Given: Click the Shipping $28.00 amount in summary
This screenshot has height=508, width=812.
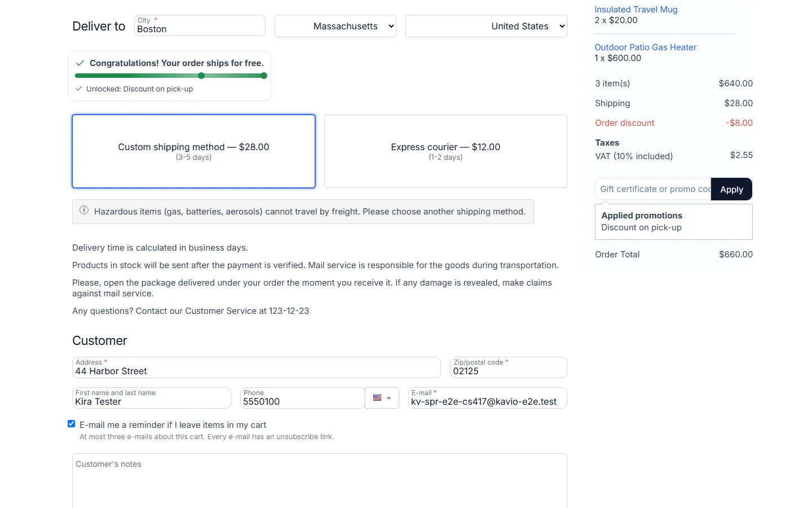Looking at the screenshot, I should 739,103.
